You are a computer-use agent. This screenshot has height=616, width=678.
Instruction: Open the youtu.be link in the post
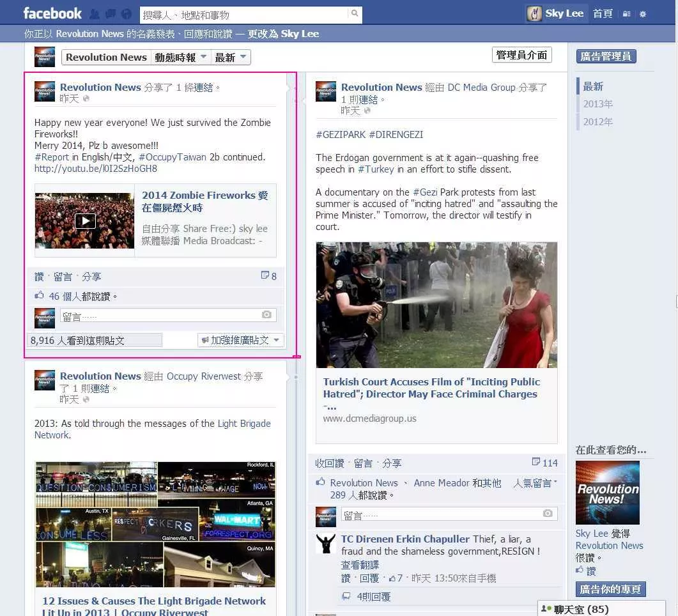tap(96, 169)
